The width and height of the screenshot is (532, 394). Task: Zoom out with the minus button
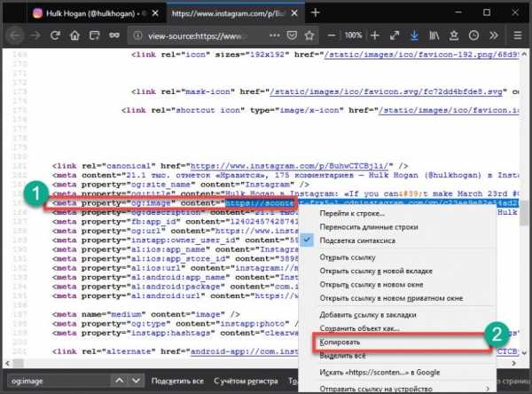click(332, 35)
